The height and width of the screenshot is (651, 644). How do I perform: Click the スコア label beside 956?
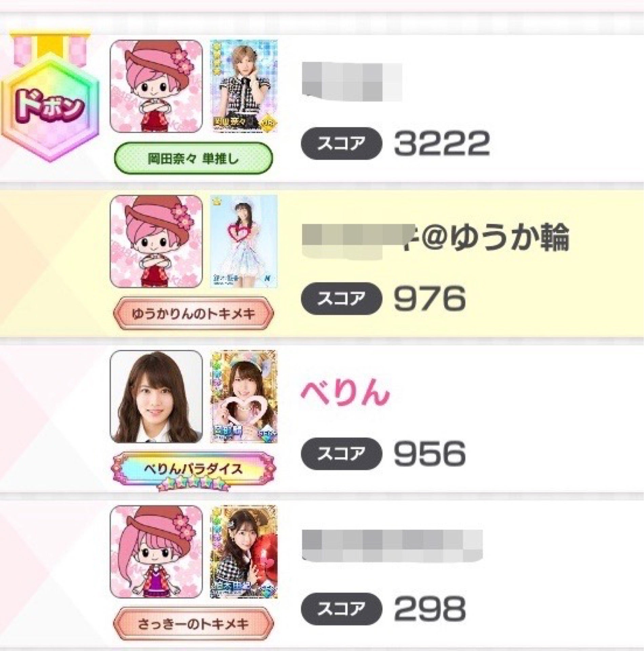coord(341,454)
